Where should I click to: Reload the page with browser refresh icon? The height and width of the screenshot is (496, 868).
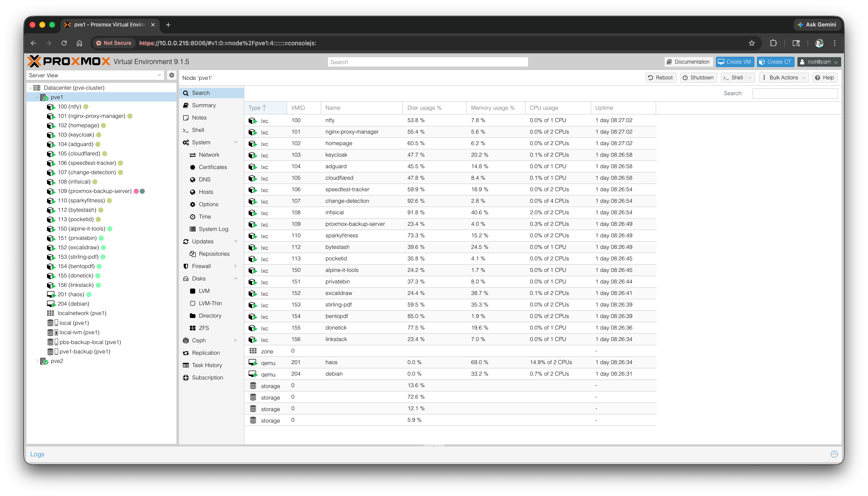click(x=64, y=43)
